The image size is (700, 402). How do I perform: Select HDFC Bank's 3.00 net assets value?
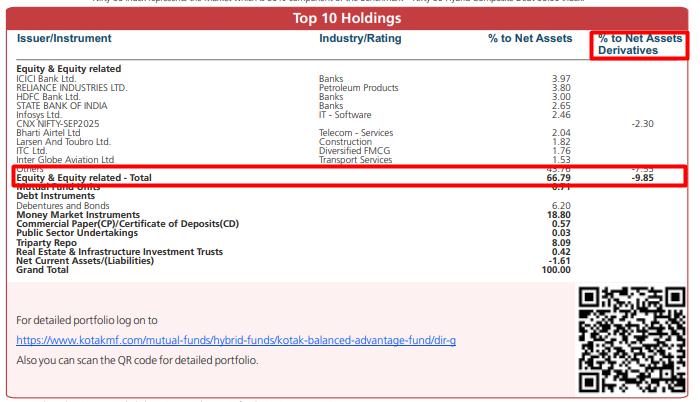561,96
